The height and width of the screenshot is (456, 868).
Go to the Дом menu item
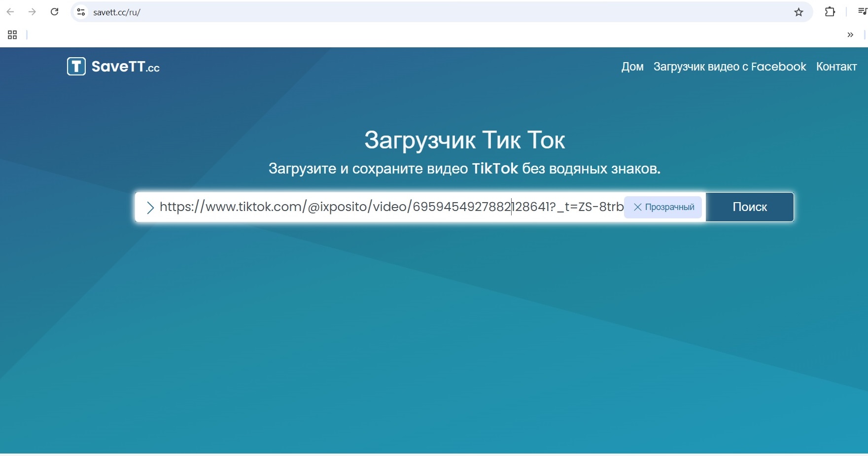[x=632, y=67]
